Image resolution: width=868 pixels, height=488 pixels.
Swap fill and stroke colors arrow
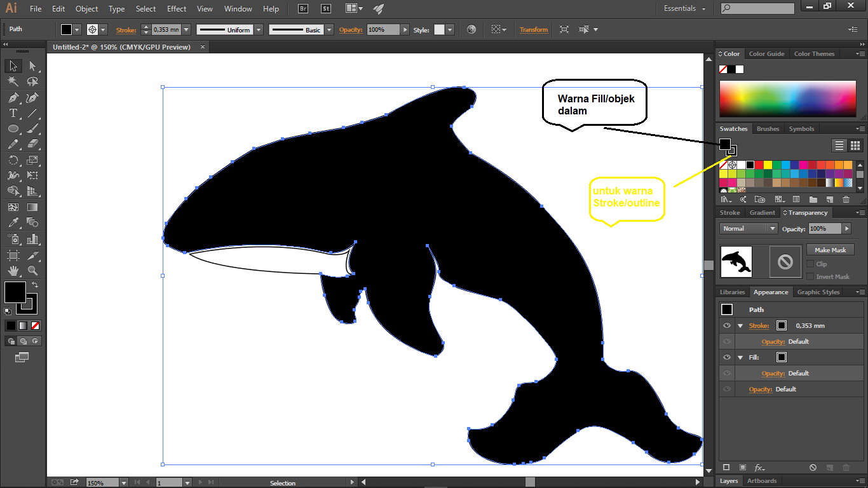[x=35, y=285]
